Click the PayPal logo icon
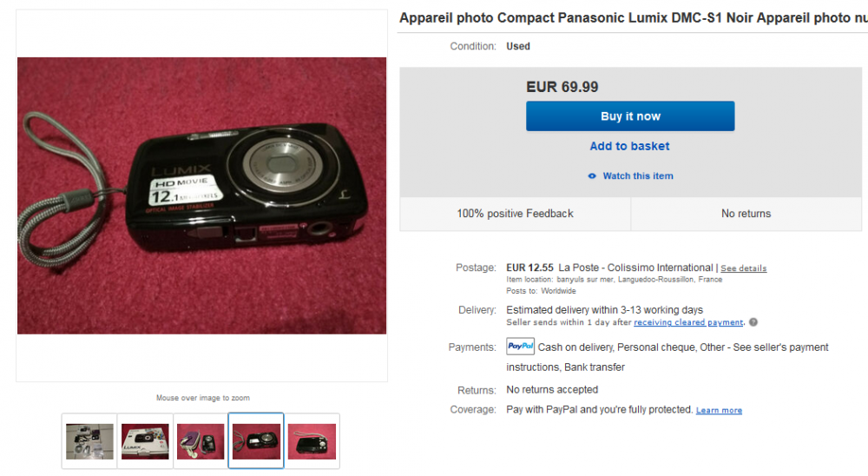Viewport: 868px width, 476px height. point(520,347)
